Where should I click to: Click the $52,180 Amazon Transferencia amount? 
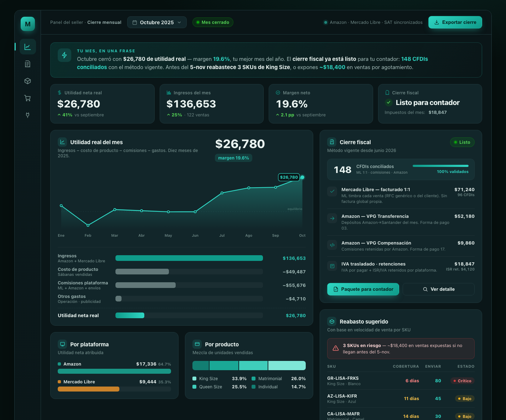pyautogui.click(x=464, y=216)
